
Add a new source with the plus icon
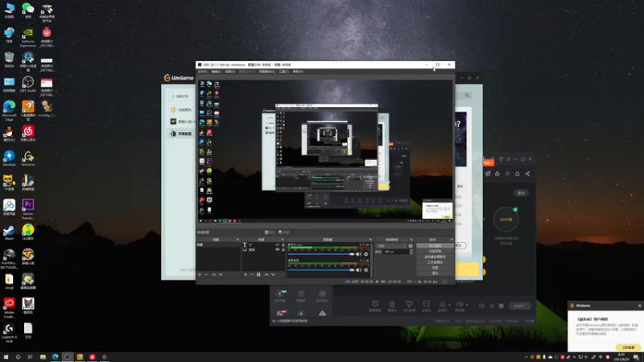[x=246, y=274]
